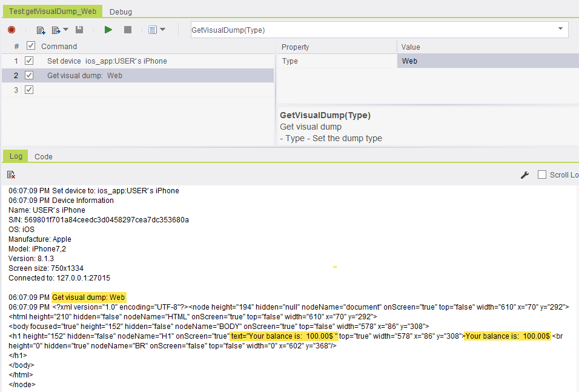The height and width of the screenshot is (392, 579).
Task: Toggle the Scroll Lock checkbox
Action: point(542,174)
